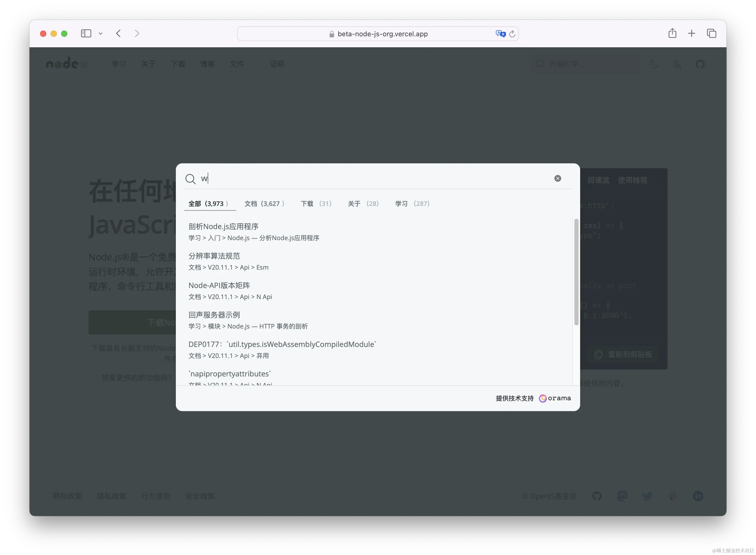Open 商标政策 footer link
The width and height of the screenshot is (756, 555).
[67, 496]
